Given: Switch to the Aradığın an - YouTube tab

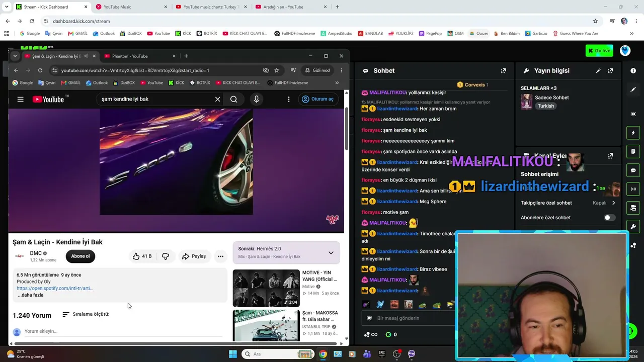Looking at the screenshot, I should click(291, 7).
